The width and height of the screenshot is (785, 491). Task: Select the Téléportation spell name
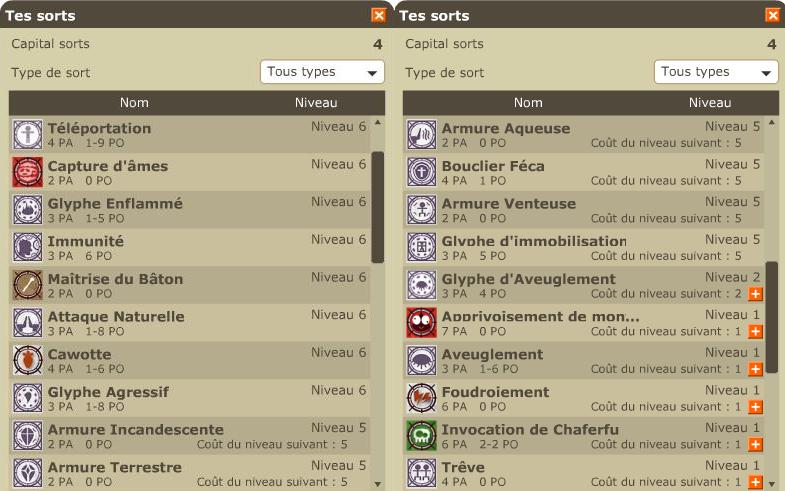click(99, 129)
